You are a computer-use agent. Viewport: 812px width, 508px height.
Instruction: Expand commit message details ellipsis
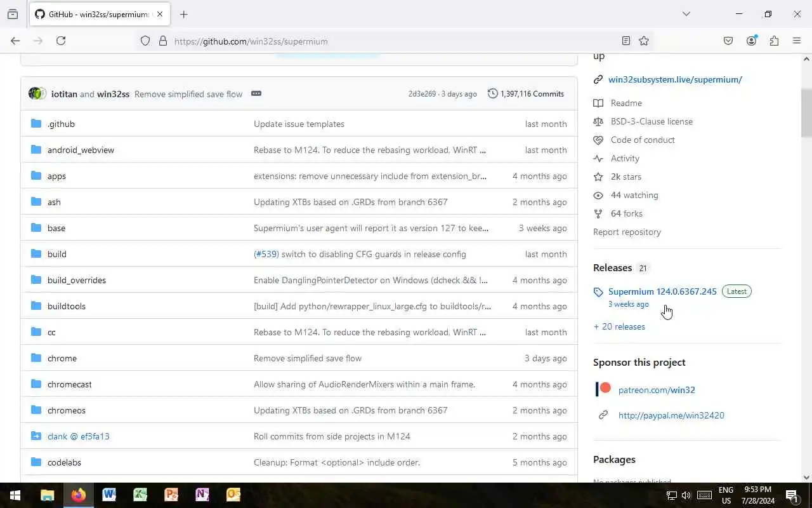[x=256, y=93]
